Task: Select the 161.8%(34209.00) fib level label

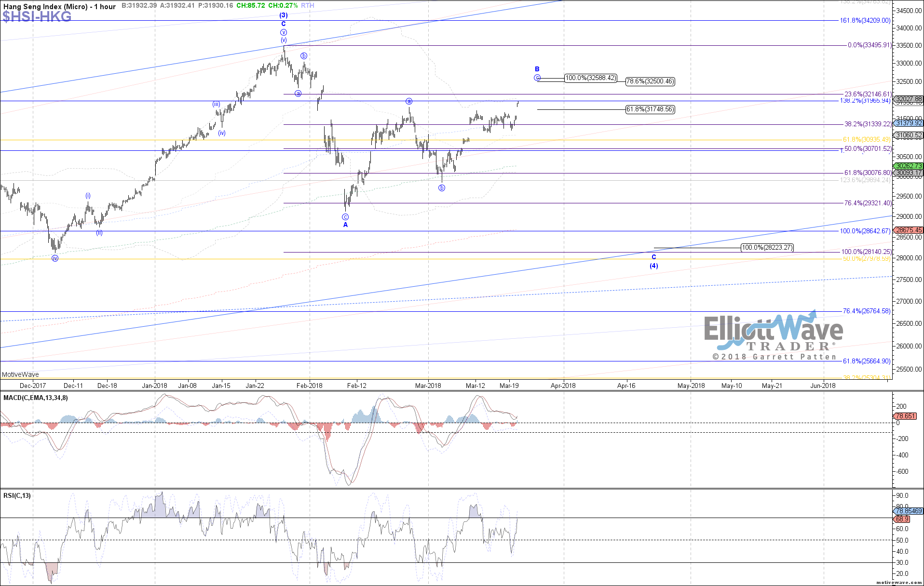Action: point(865,21)
